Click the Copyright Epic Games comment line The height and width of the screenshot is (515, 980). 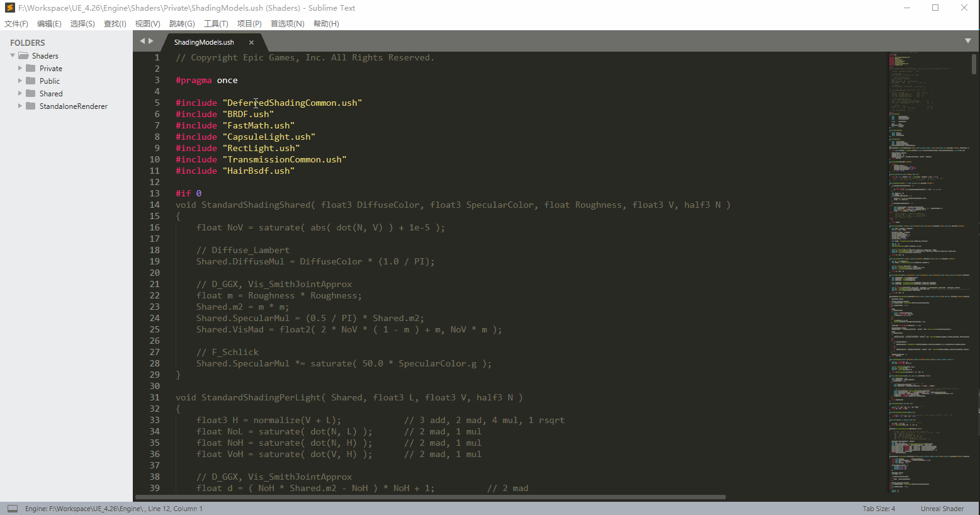(305, 57)
